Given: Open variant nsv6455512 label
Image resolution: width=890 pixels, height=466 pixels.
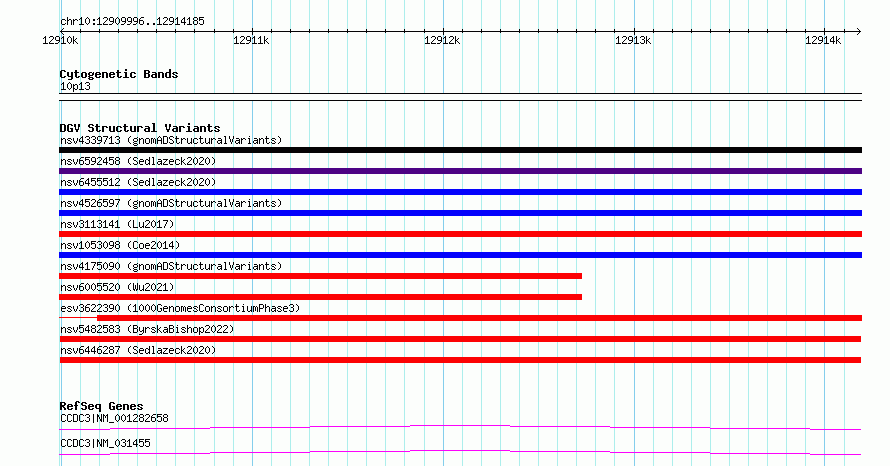Looking at the screenshot, I should 138,182.
